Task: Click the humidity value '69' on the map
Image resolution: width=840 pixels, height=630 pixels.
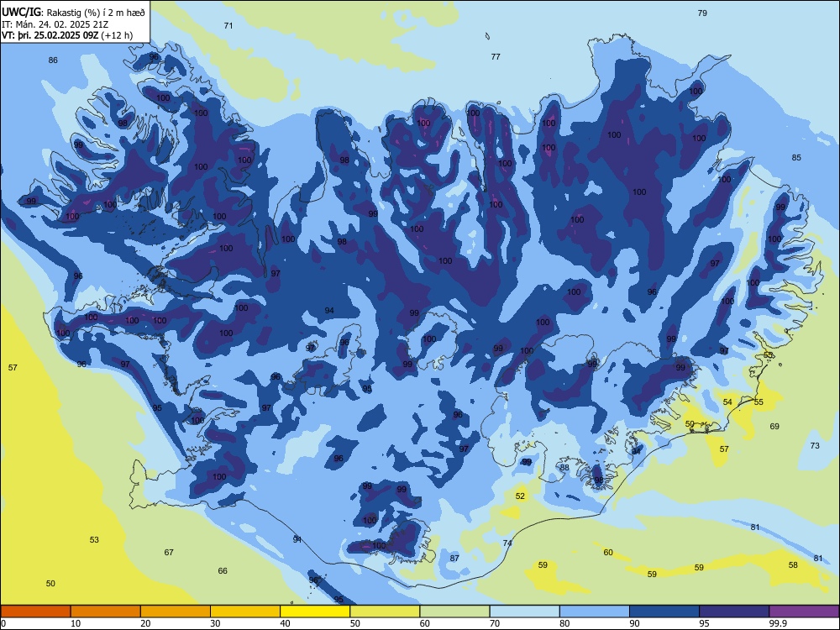Action: click(774, 427)
